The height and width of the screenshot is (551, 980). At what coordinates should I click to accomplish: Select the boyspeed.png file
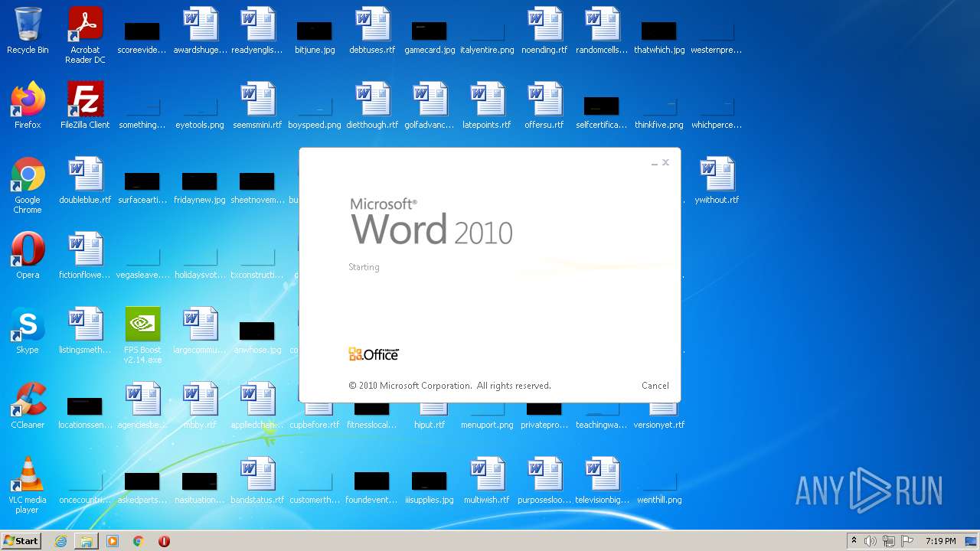(x=315, y=112)
